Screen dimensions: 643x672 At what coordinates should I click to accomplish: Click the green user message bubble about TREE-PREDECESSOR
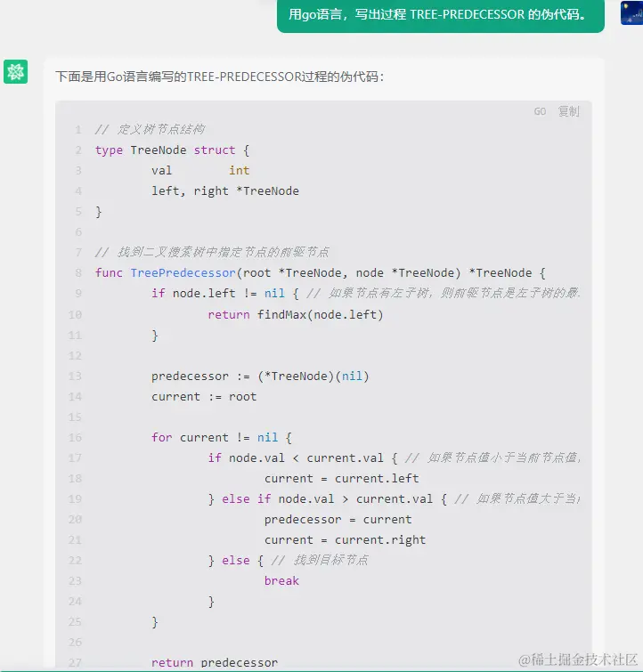[441, 15]
